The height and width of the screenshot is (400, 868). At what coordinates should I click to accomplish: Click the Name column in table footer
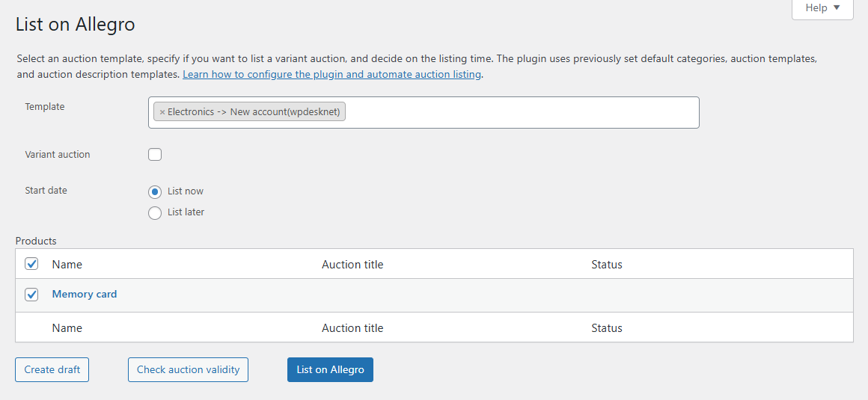67,328
